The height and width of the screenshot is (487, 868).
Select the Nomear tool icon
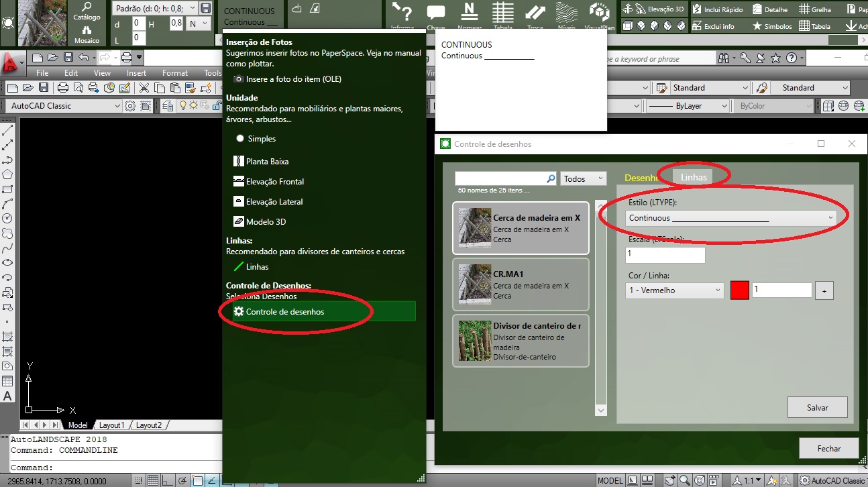(x=470, y=12)
